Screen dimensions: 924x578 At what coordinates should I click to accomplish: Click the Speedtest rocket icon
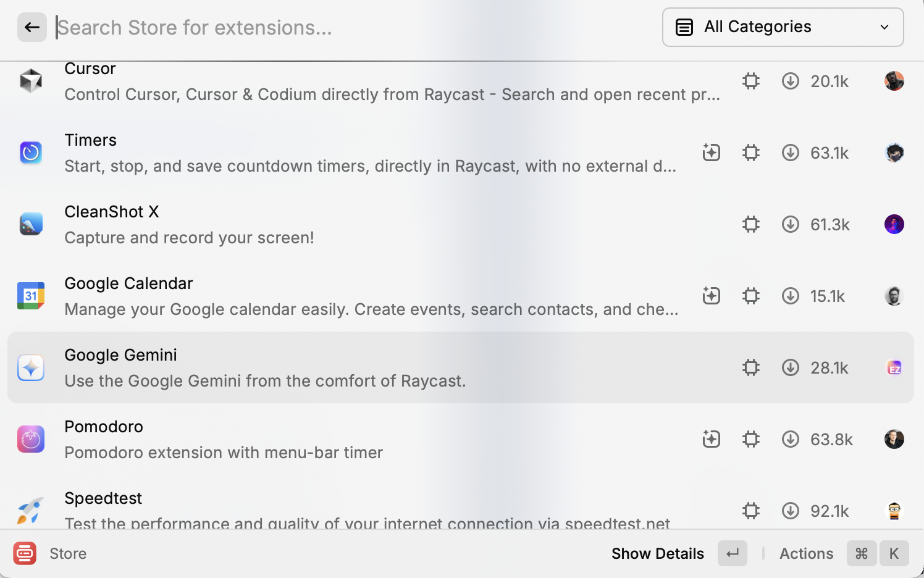31,511
